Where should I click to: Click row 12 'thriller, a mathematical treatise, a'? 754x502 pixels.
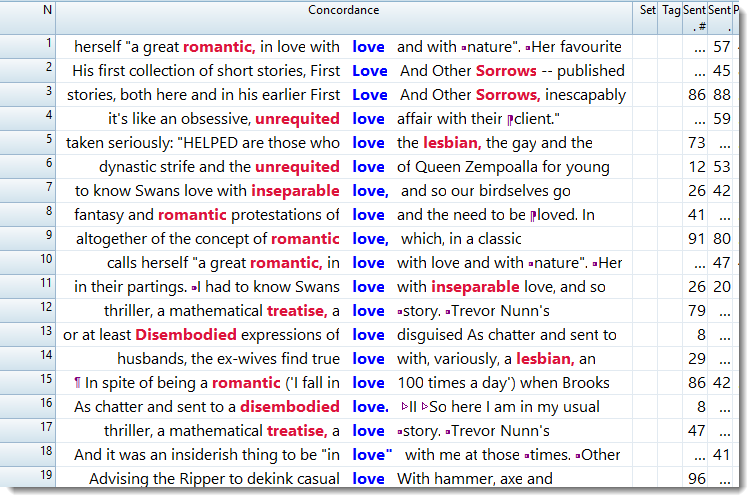click(222, 311)
